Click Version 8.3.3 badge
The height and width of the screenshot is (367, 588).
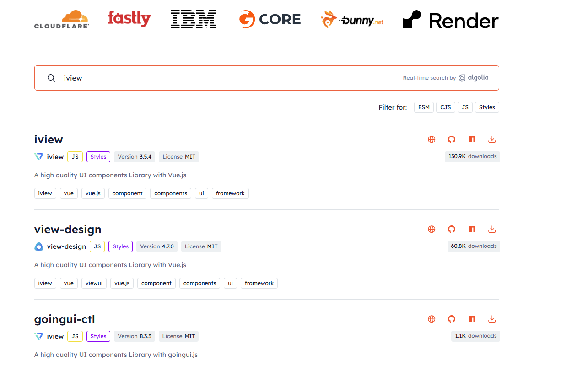tap(135, 336)
